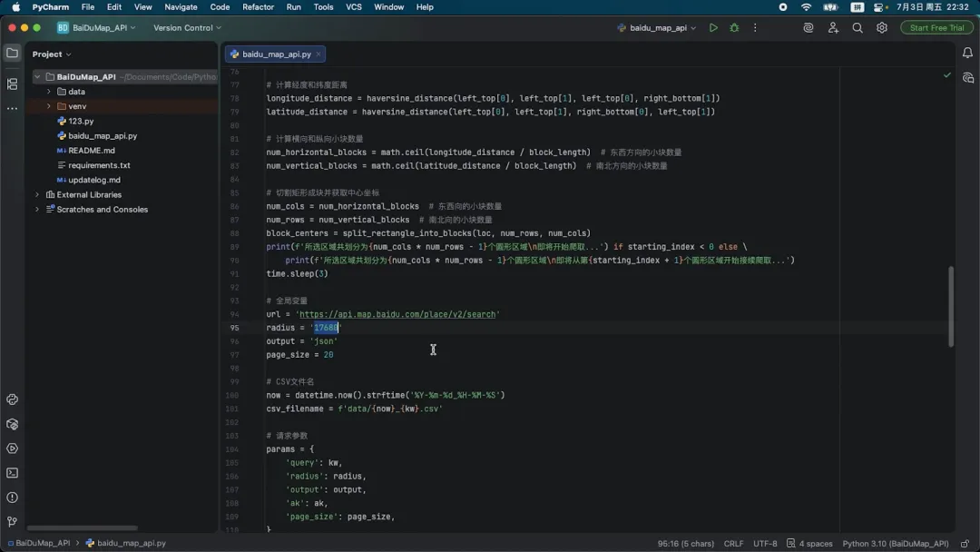Screen dimensions: 980x552
Task: Click the 4 spaces indent indicator
Action: (809, 543)
